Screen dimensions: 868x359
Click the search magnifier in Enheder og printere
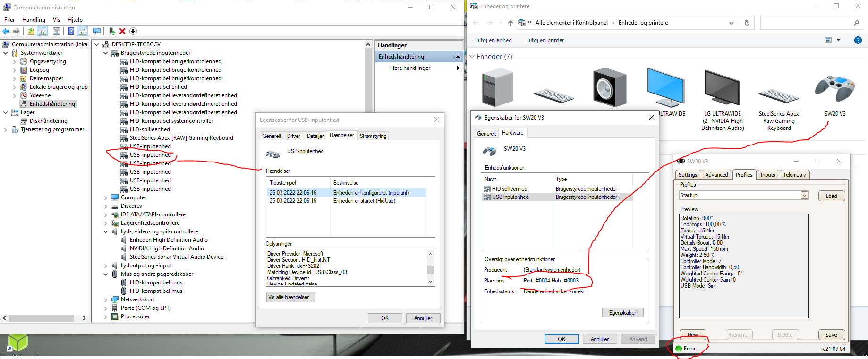[x=856, y=23]
